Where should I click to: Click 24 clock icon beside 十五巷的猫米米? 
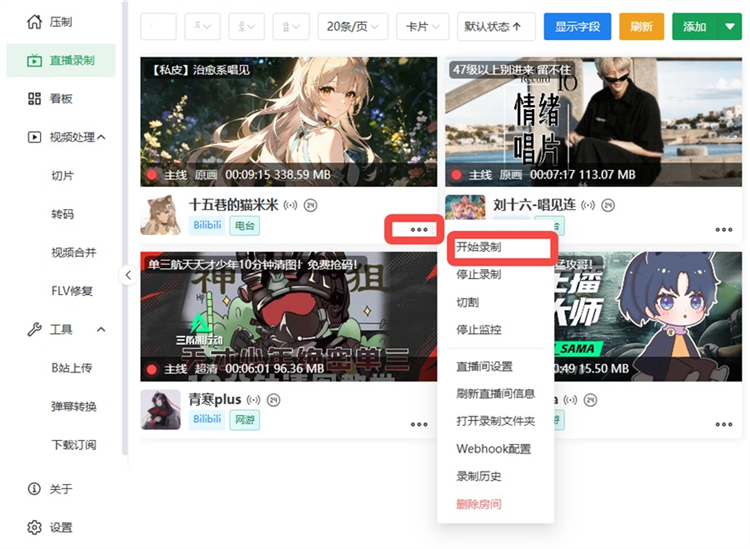(310, 206)
